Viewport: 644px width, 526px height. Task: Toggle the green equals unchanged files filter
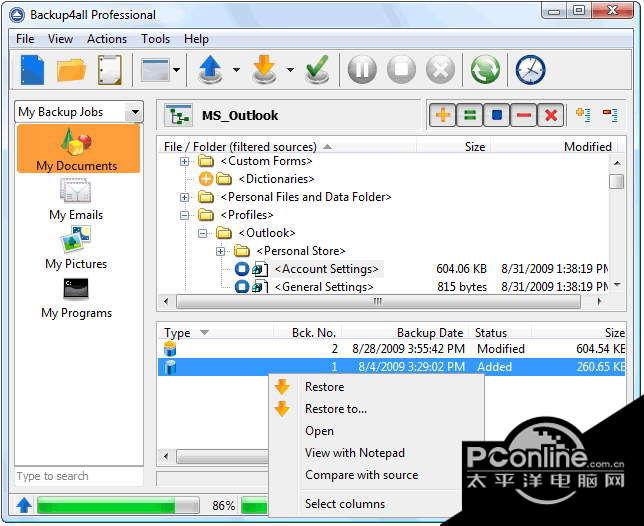pos(469,115)
